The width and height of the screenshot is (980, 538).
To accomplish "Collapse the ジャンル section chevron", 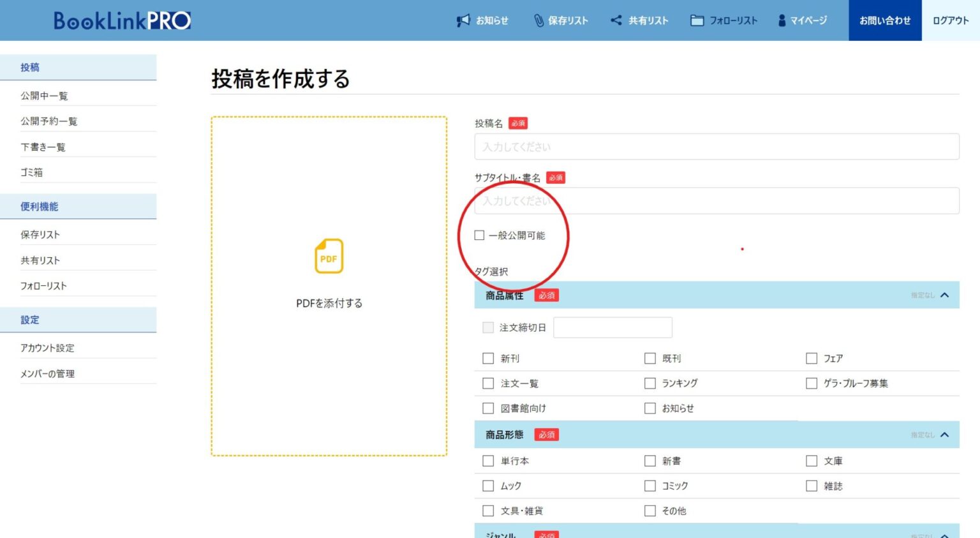I will pos(944,535).
